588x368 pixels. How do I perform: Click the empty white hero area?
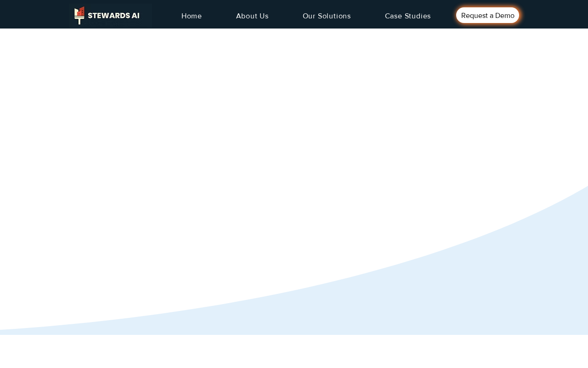pos(230,138)
